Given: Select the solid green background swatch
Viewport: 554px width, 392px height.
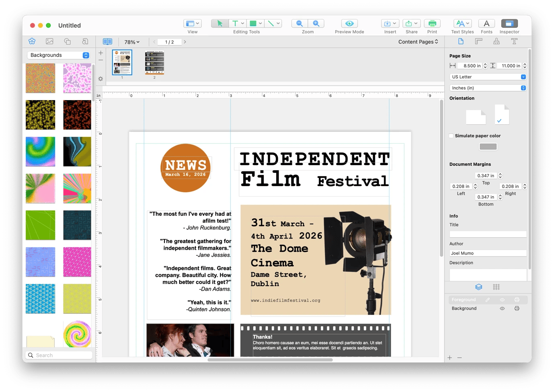Looking at the screenshot, I should pyautogui.click(x=40, y=225).
